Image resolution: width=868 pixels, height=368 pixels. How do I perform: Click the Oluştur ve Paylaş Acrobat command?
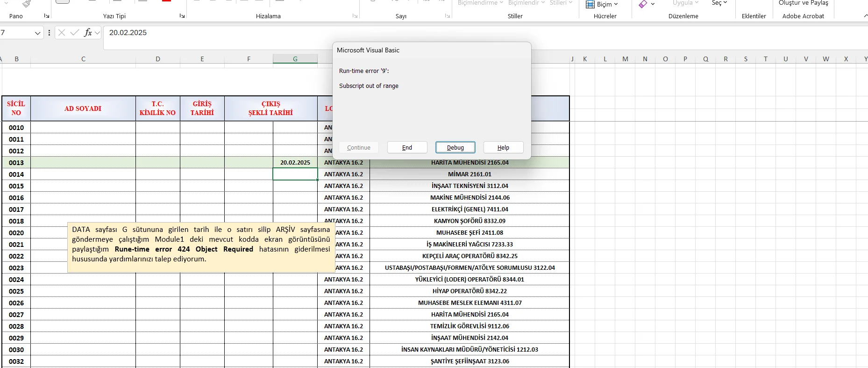tap(803, 3)
